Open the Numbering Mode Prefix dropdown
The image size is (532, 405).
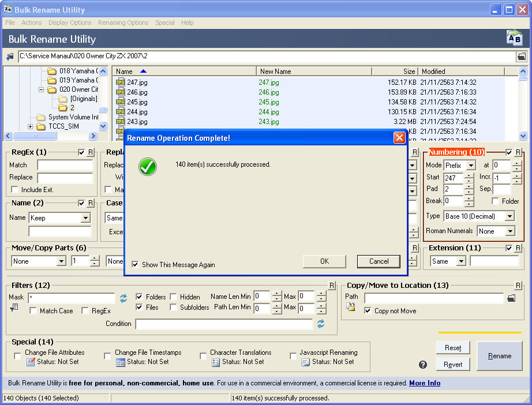471,165
